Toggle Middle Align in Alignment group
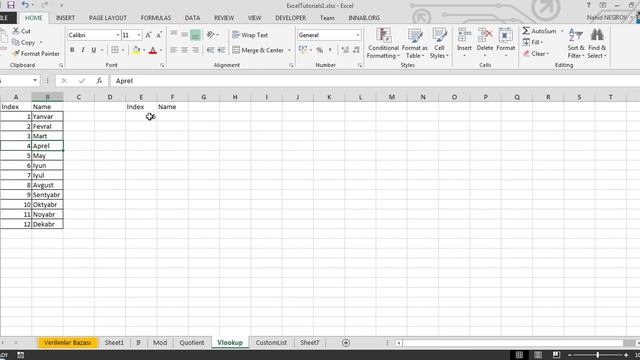The height and width of the screenshot is (360, 640). click(x=184, y=35)
